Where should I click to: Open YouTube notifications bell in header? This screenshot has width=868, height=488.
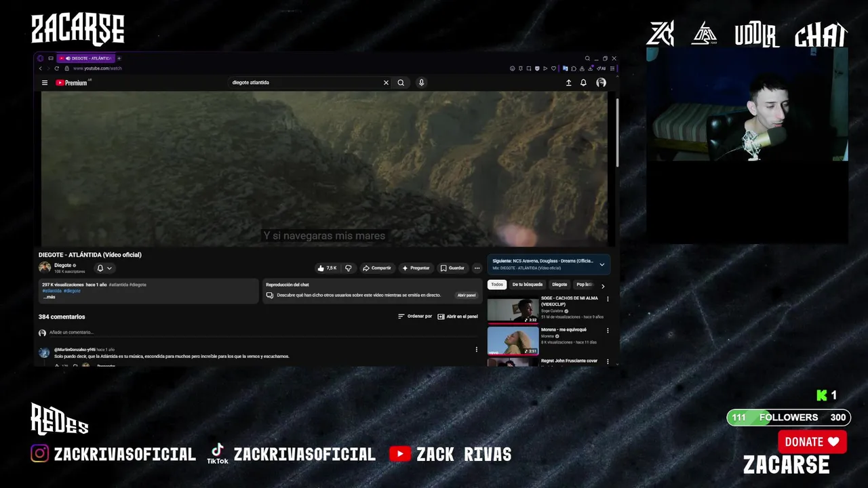pyautogui.click(x=583, y=83)
